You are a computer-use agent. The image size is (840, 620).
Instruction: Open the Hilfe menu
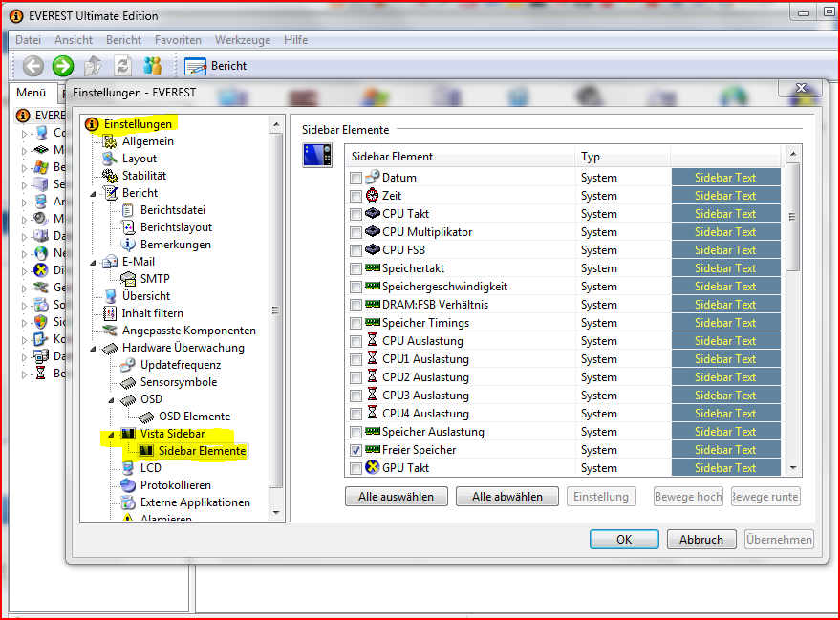[295, 40]
